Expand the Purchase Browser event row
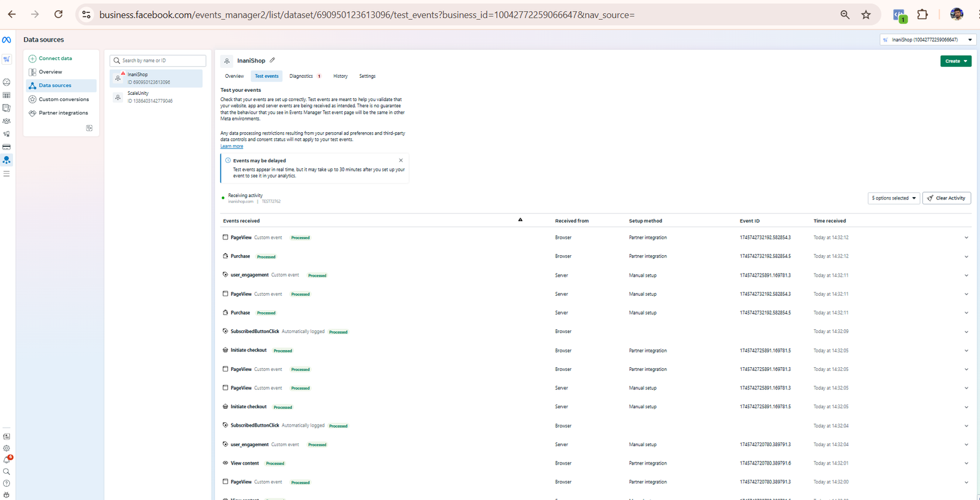The height and width of the screenshot is (500, 980). click(x=967, y=256)
